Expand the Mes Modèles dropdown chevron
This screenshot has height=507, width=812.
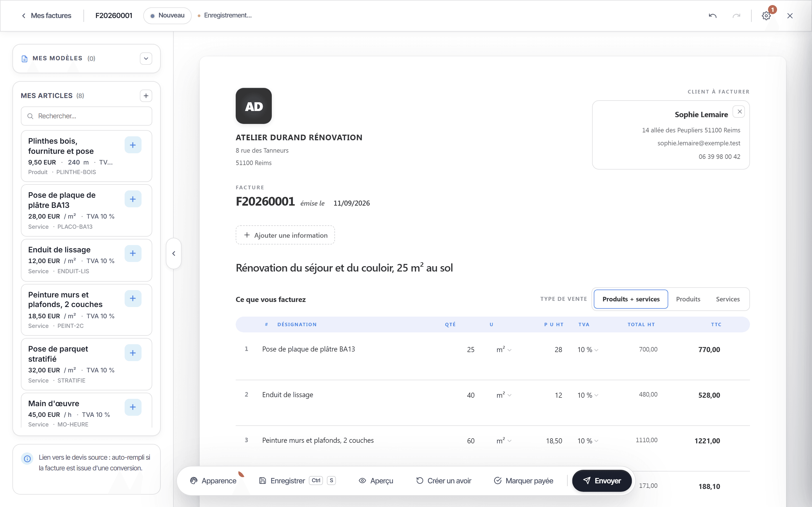(146, 59)
